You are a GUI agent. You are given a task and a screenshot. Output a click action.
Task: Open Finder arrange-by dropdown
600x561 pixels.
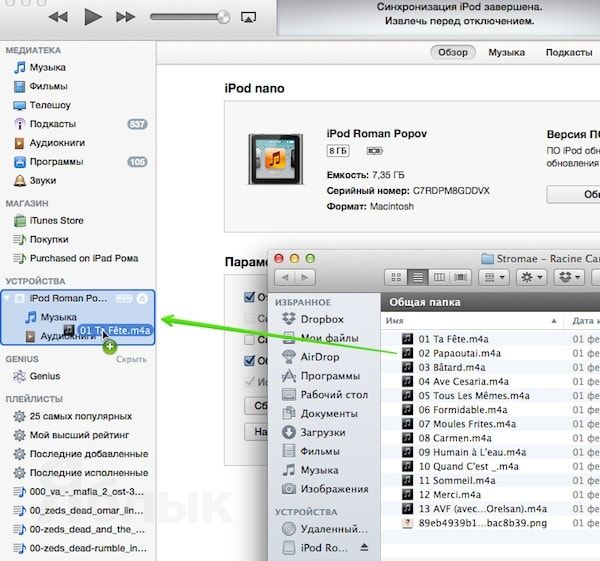coord(494,277)
